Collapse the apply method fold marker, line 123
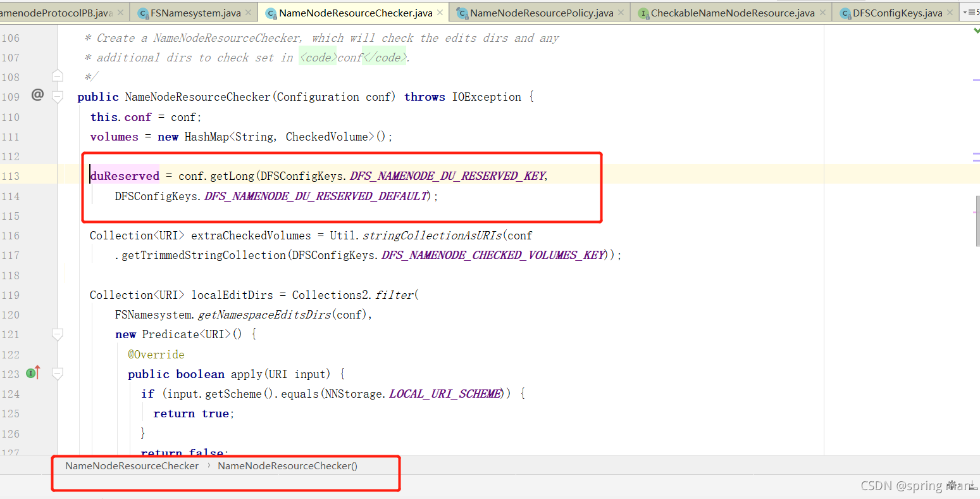980x499 pixels. pos(58,374)
